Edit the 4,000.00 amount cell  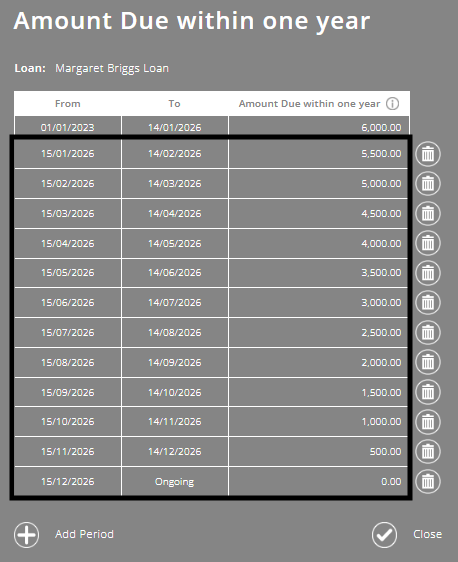[318, 243]
